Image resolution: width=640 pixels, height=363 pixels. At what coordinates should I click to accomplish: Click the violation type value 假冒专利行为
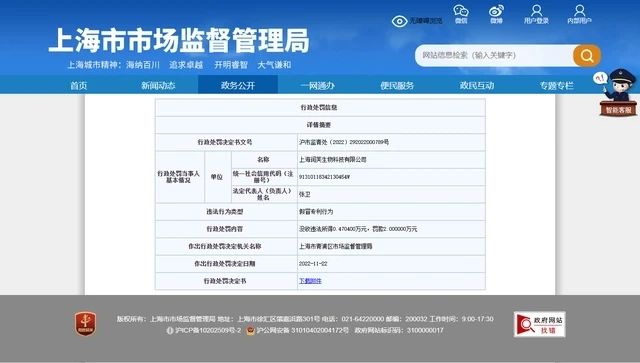coord(316,212)
